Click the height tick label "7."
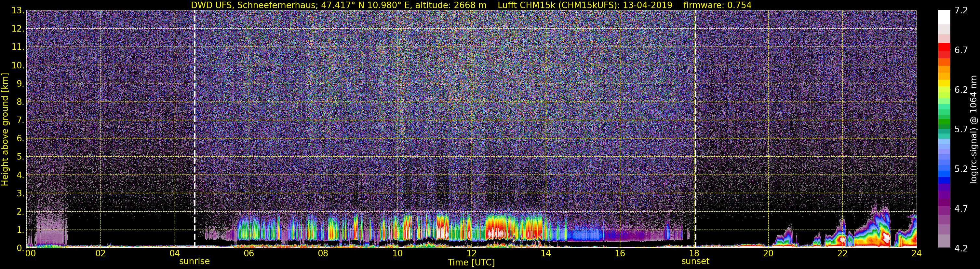 pos(20,120)
